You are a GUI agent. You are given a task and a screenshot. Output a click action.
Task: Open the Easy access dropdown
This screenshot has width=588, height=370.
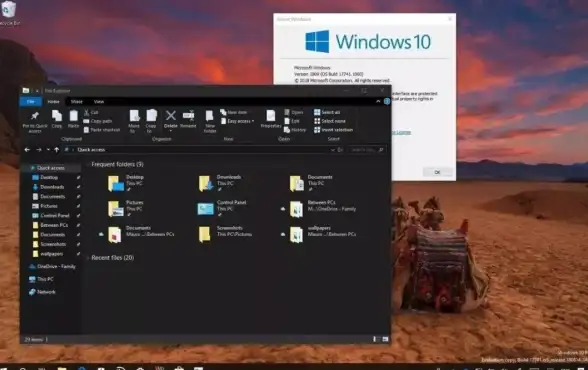coord(237,121)
